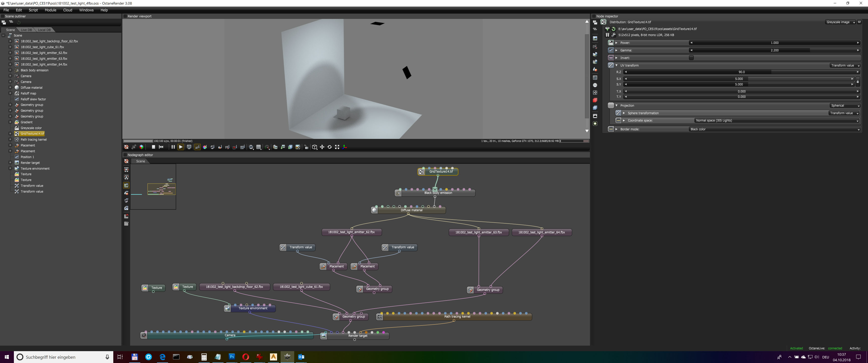Open the Projection type Spherical dropdown
This screenshot has height=363, width=868.
coord(845,106)
